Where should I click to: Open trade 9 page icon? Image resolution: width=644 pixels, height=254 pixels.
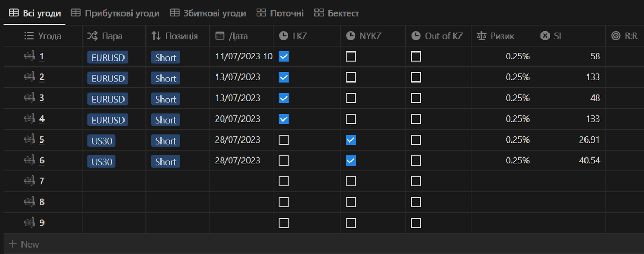point(30,222)
